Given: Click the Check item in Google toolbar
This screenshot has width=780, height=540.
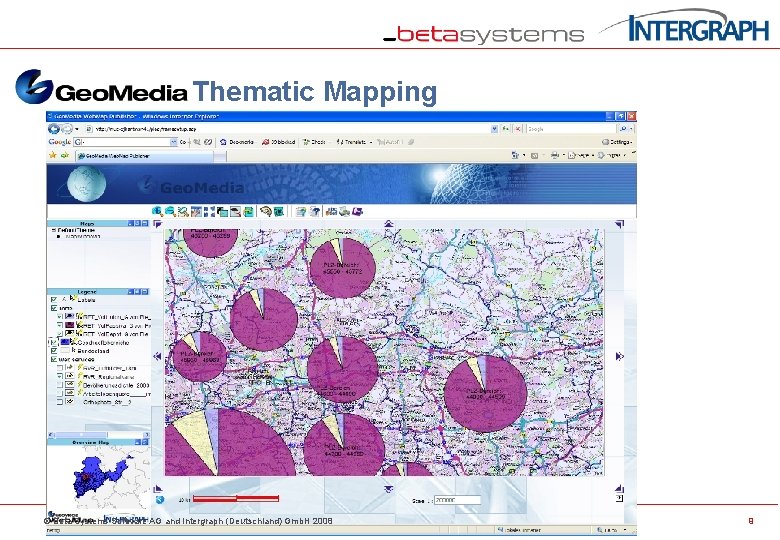Looking at the screenshot, I should click(314, 142).
